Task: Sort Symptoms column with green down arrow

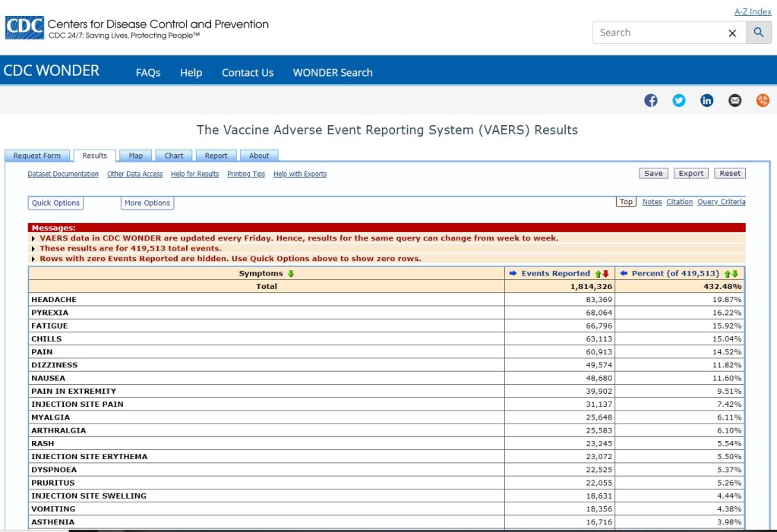Action: coord(291,273)
